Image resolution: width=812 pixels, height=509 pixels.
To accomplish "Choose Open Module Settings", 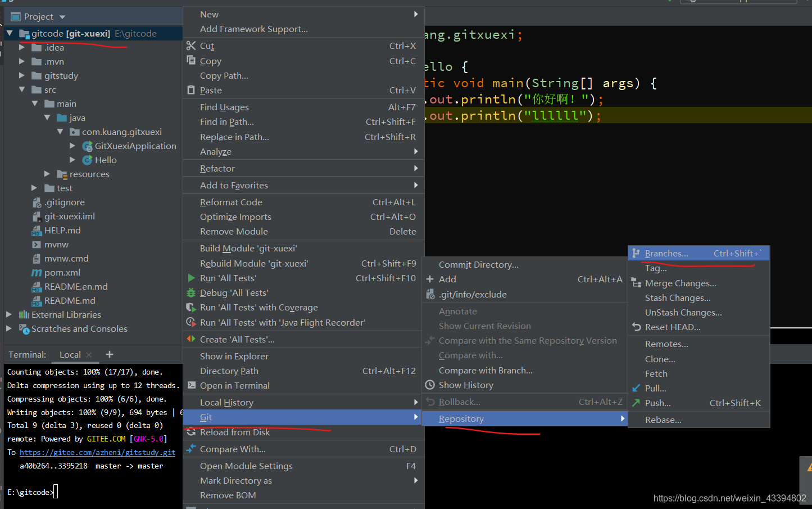I will pos(303,466).
